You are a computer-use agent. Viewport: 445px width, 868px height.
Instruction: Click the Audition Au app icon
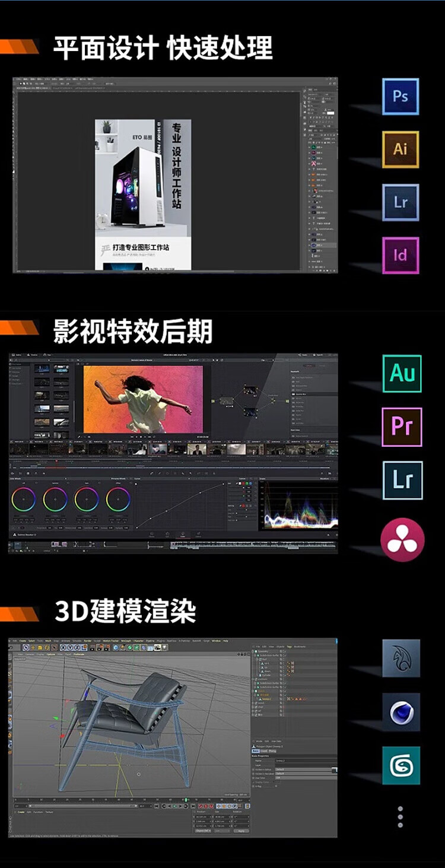[x=402, y=373]
